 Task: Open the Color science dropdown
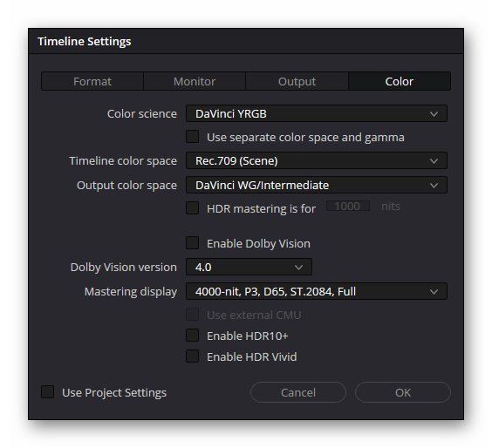pyautogui.click(x=317, y=113)
